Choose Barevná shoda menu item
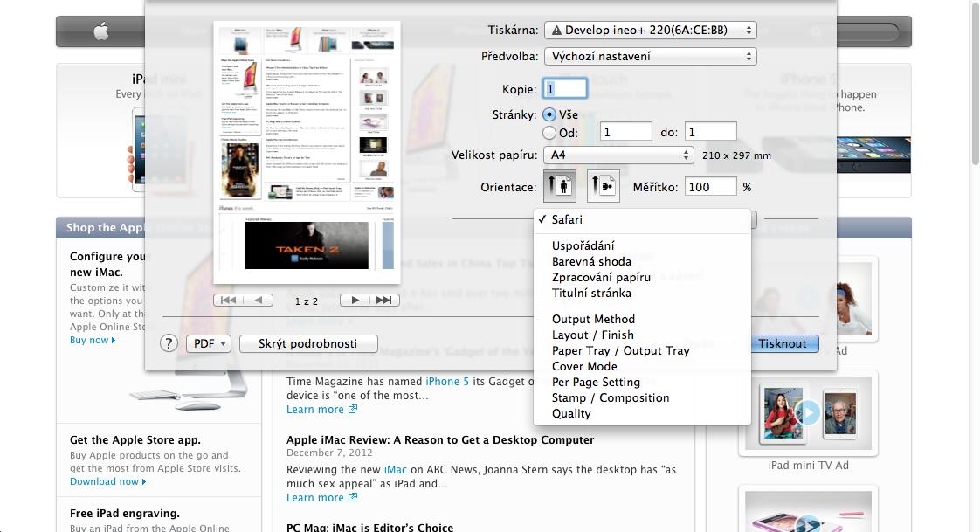The image size is (980, 532). (643, 261)
